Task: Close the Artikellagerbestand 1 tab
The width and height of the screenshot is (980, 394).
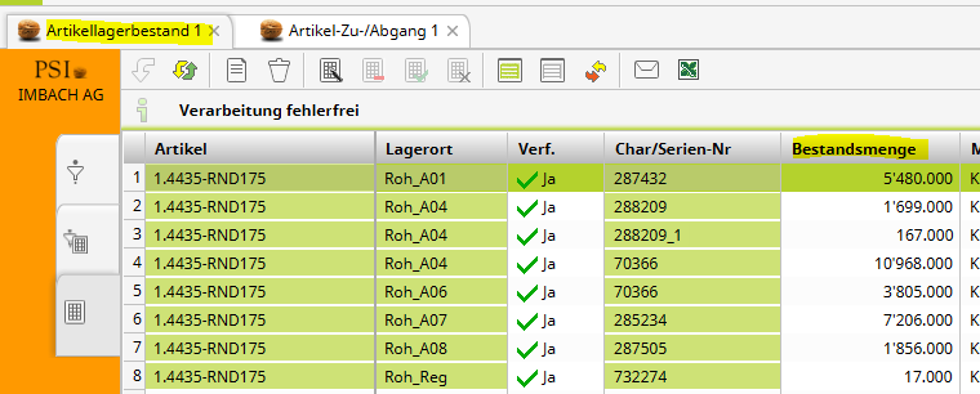Action: pyautogui.click(x=214, y=31)
